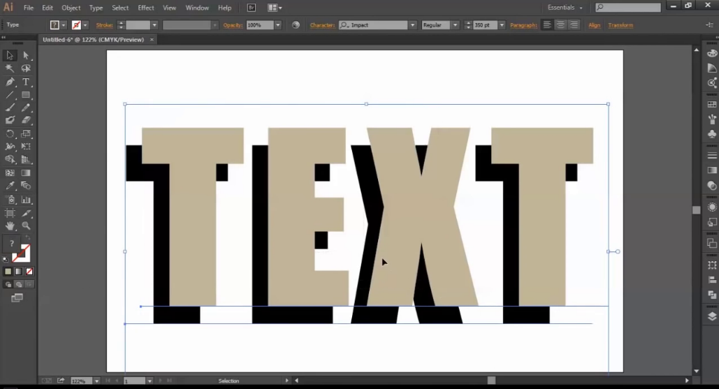Select the Paintbrush tool
This screenshot has height=389, width=719.
click(10, 108)
